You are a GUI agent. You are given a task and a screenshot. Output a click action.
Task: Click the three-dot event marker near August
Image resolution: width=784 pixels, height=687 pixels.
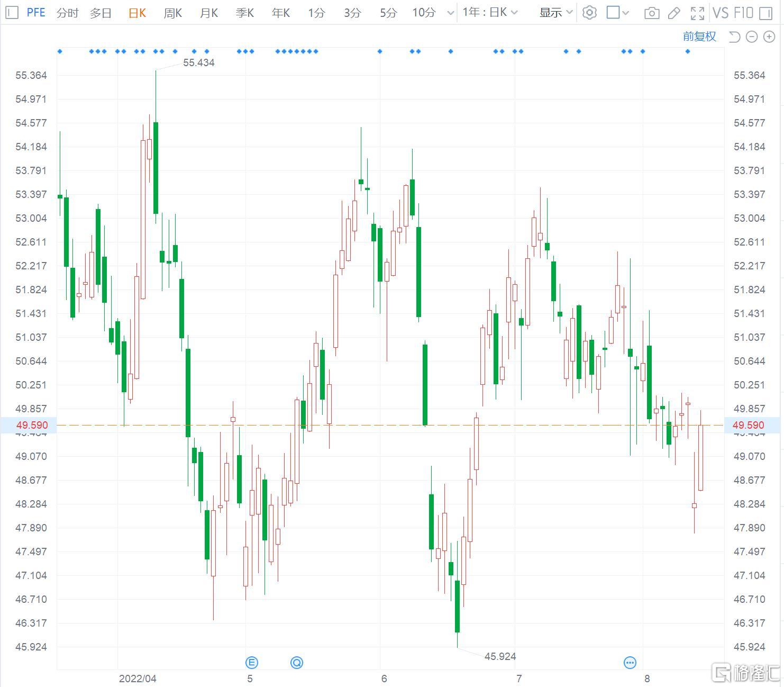(x=630, y=662)
